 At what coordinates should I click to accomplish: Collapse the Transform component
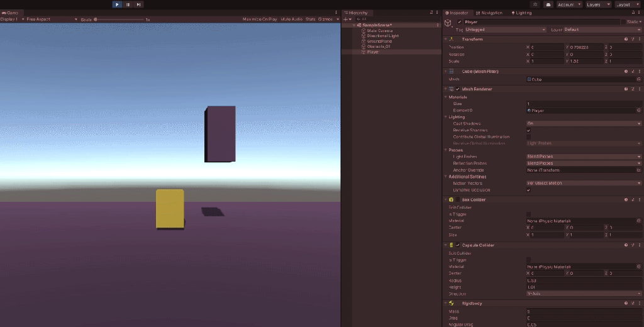coord(446,39)
